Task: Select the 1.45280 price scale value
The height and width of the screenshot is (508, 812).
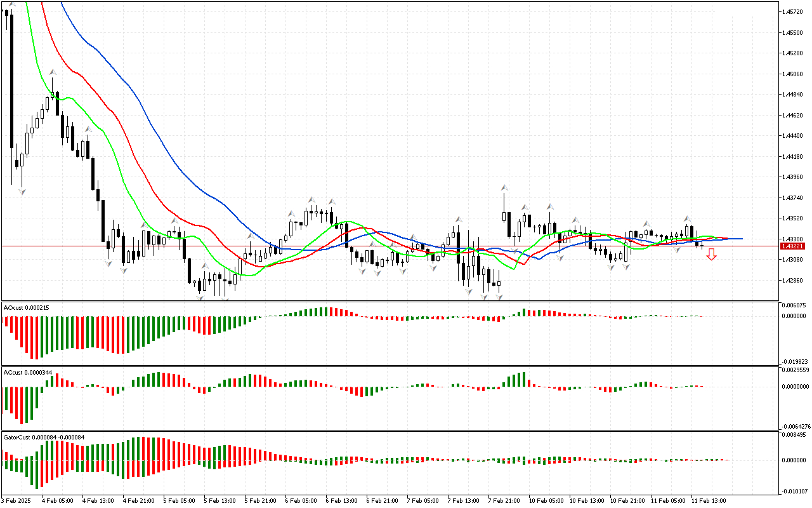Action: [x=792, y=53]
